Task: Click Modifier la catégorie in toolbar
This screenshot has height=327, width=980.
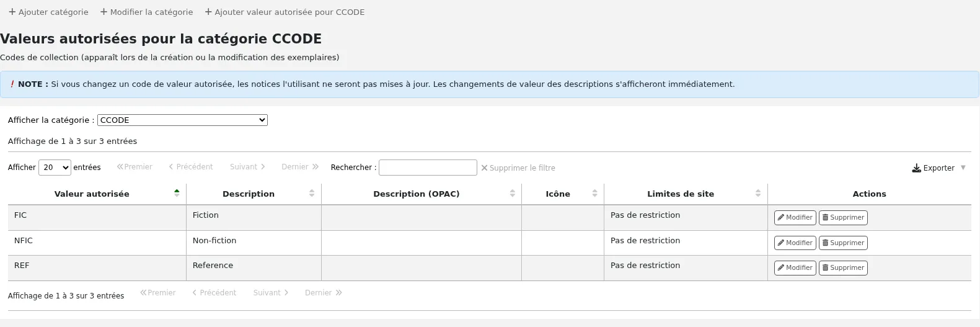Action: [146, 12]
